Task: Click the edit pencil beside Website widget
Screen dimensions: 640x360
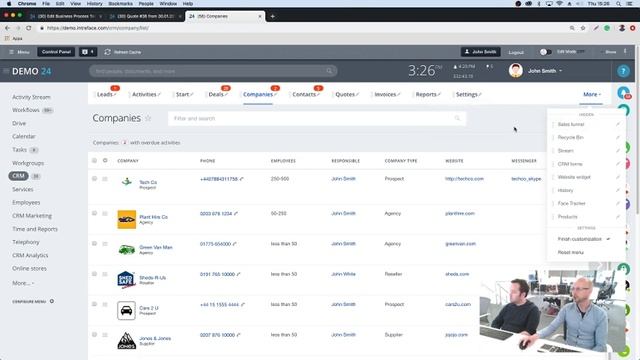Action: click(618, 177)
